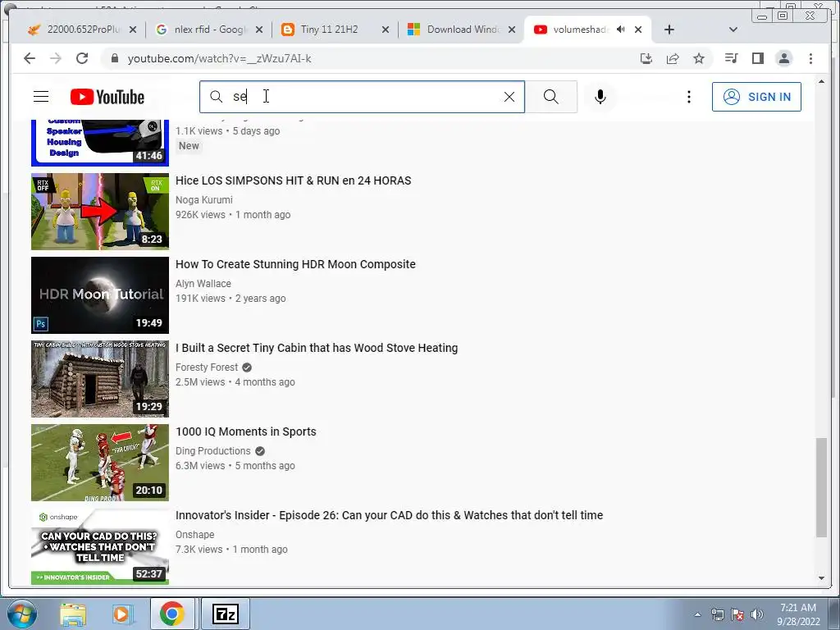Open Windows Explorer from taskbar

point(73,614)
